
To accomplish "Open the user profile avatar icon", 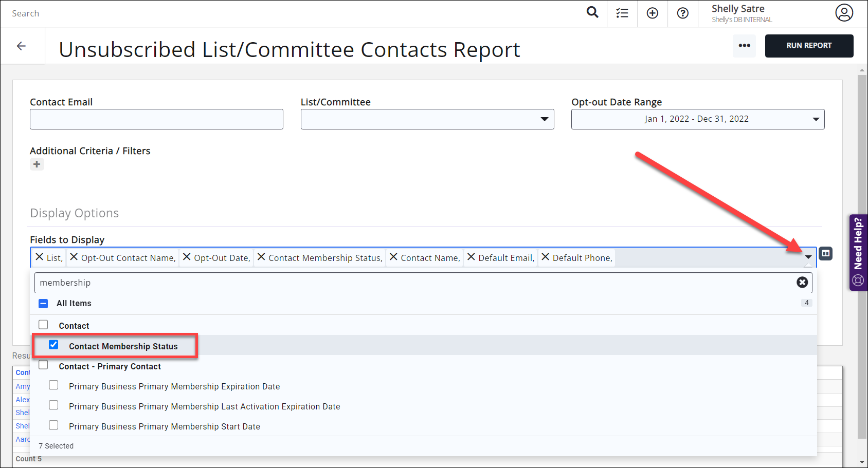I will pyautogui.click(x=844, y=13).
